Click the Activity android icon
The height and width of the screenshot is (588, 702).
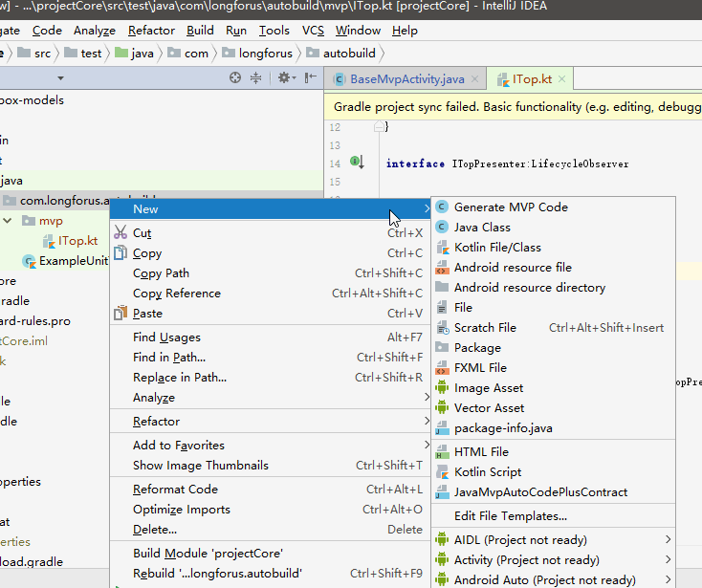(442, 559)
